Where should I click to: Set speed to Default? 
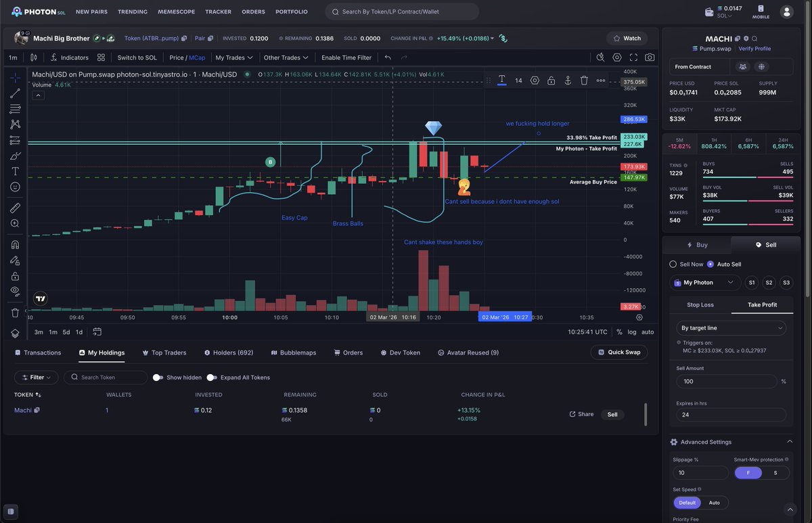[x=687, y=503]
